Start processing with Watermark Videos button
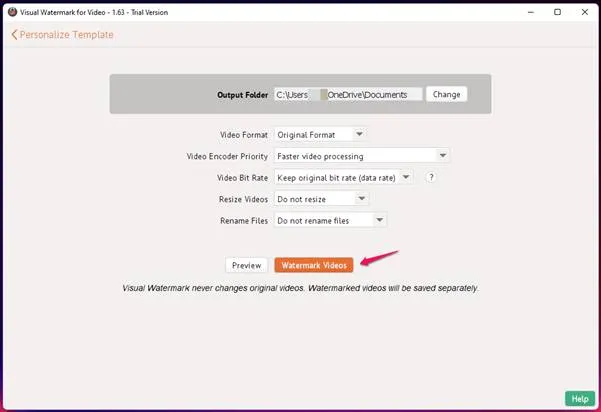The height and width of the screenshot is (412, 601). 314,265
